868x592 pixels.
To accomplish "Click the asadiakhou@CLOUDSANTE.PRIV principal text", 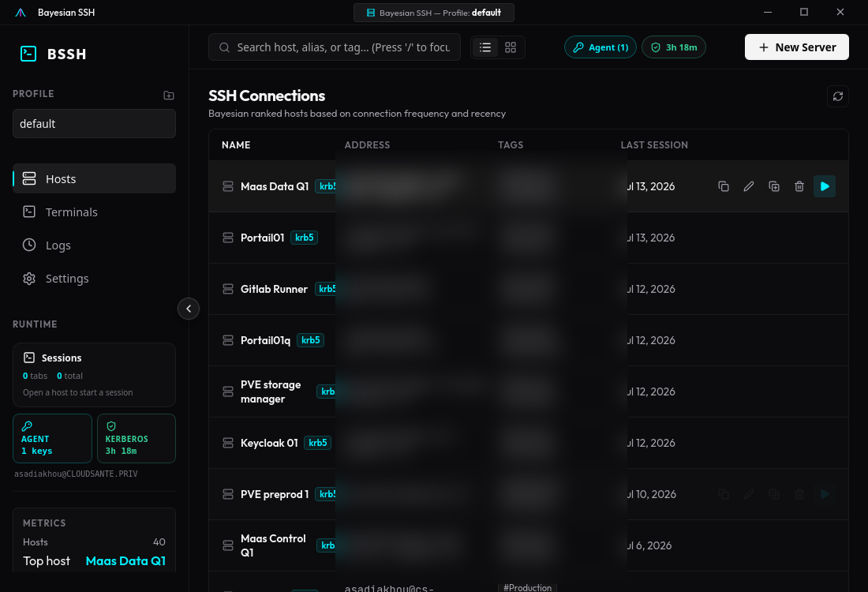I will click(x=76, y=474).
